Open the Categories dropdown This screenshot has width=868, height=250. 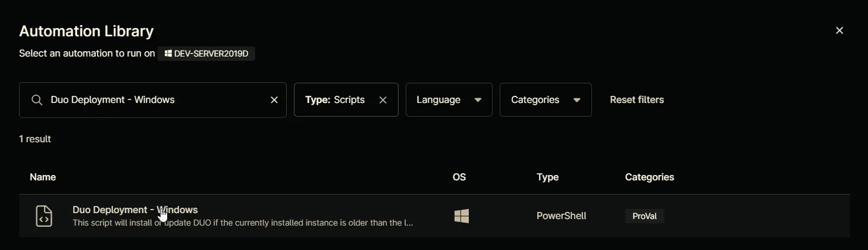[546, 100]
